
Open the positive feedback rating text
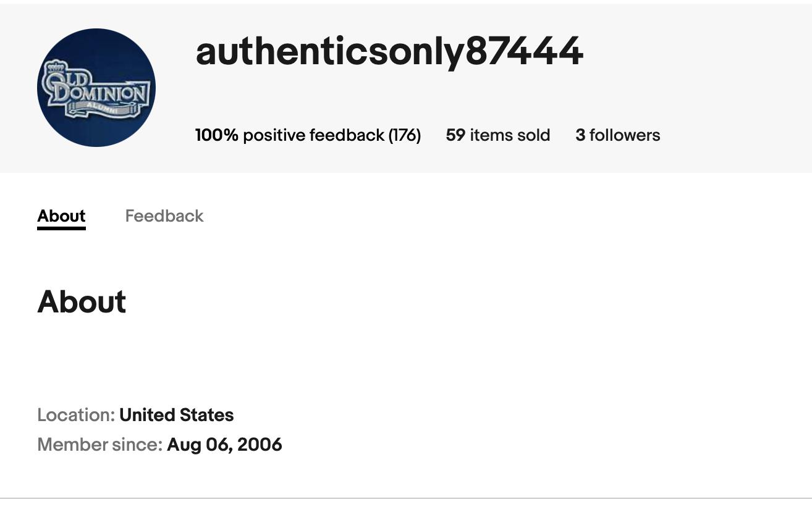(308, 135)
